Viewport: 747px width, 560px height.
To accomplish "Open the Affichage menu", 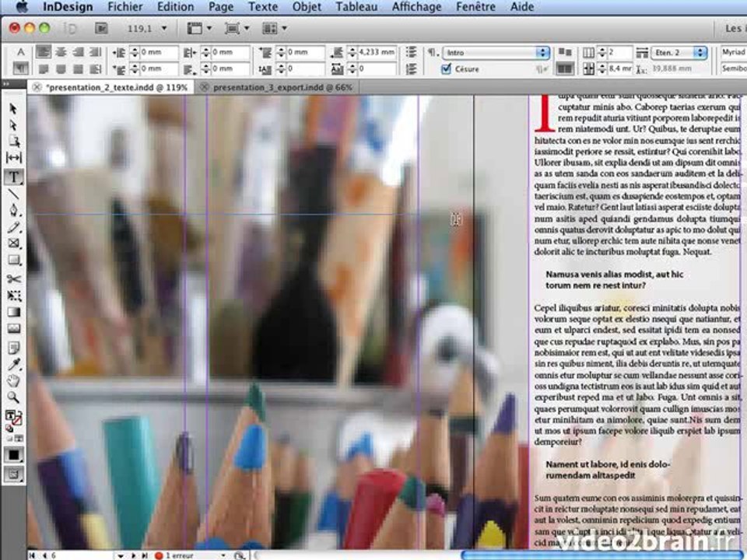I will 416,7.
